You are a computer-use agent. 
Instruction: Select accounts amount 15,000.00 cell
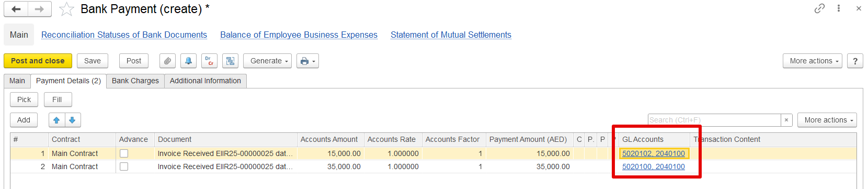330,153
